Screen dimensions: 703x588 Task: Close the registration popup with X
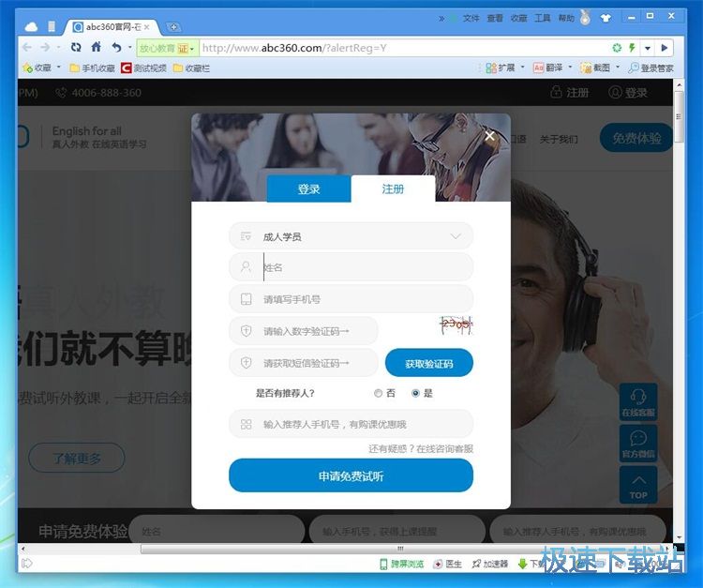pyautogui.click(x=489, y=135)
